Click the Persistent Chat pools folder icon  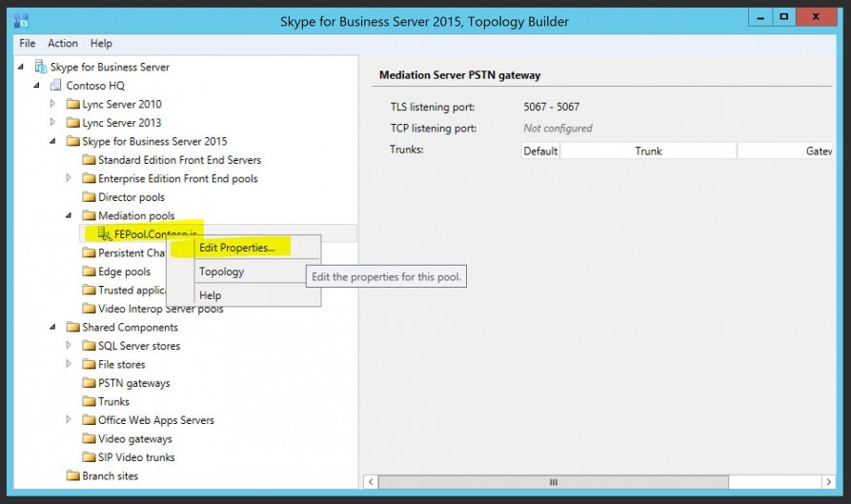(x=89, y=252)
